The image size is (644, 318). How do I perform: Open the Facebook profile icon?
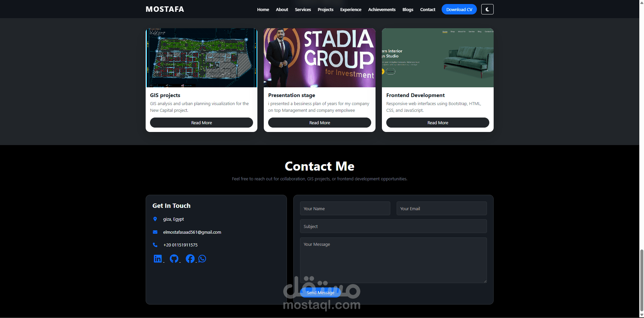click(x=190, y=259)
